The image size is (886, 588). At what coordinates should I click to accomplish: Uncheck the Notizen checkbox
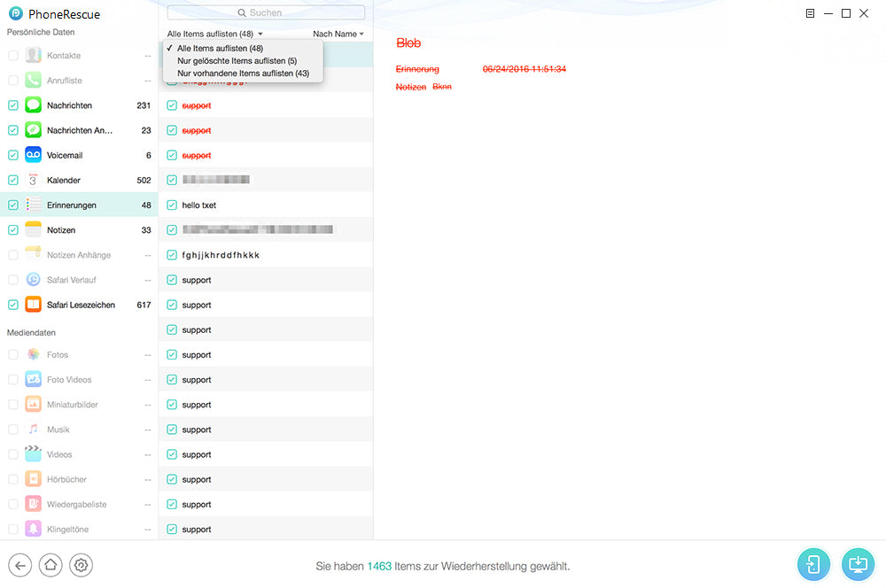coord(13,230)
